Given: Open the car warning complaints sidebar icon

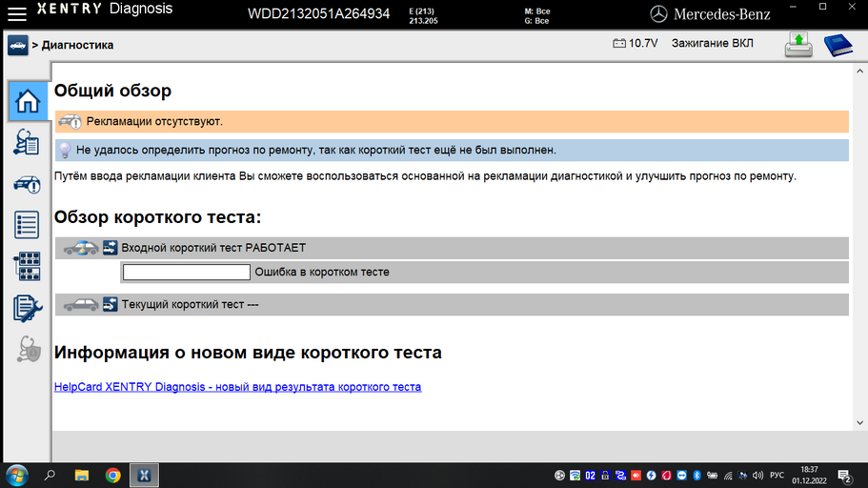Looking at the screenshot, I should (27, 184).
